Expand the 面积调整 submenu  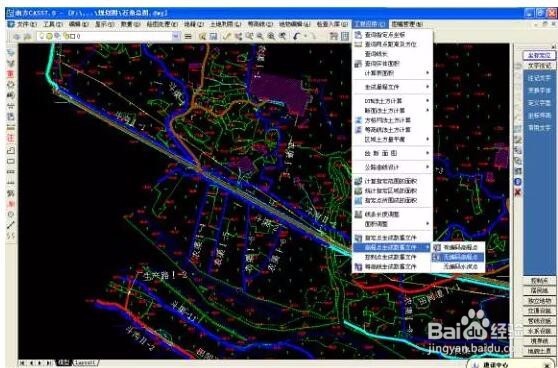pyautogui.click(x=393, y=224)
